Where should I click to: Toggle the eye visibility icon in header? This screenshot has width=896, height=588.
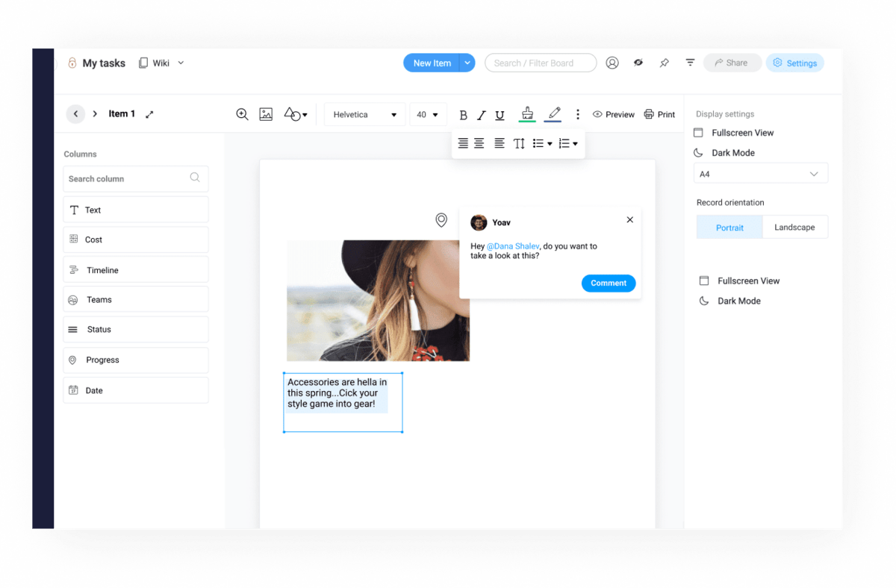point(638,63)
